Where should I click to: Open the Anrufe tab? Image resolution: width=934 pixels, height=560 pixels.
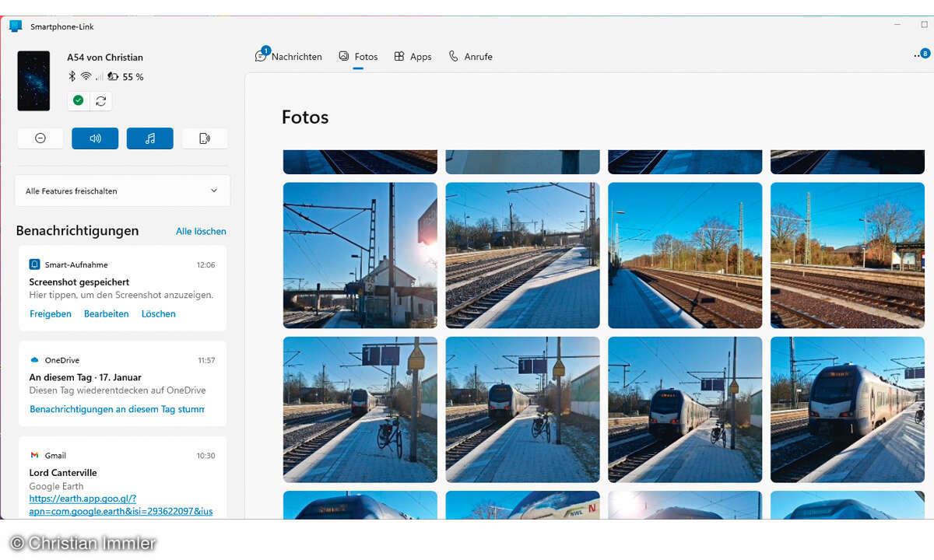[470, 57]
